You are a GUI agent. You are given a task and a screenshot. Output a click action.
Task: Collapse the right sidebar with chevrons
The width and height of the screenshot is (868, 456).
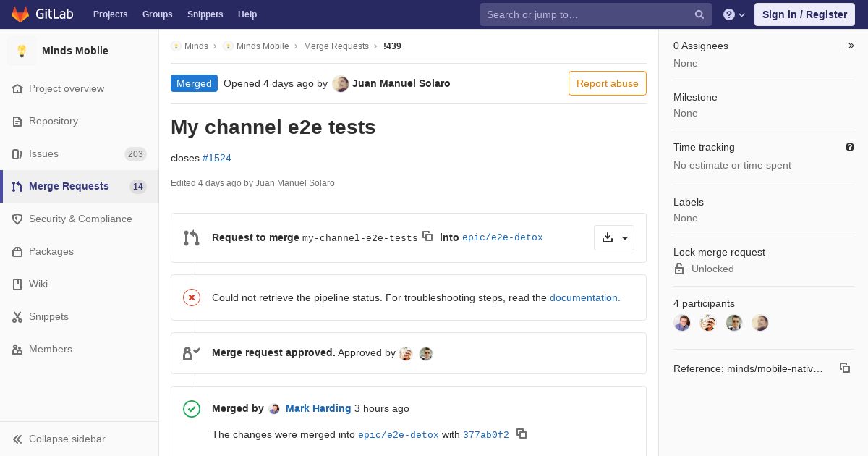851,46
